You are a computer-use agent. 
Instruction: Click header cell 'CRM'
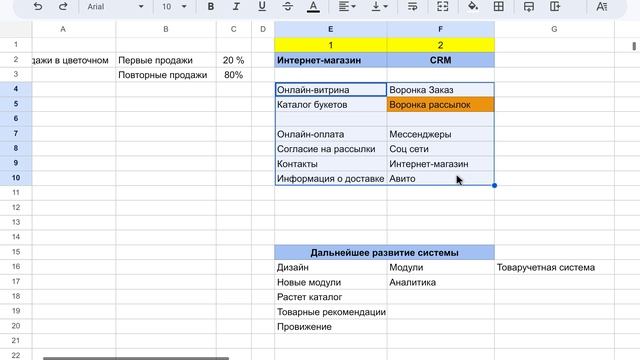(x=440, y=60)
